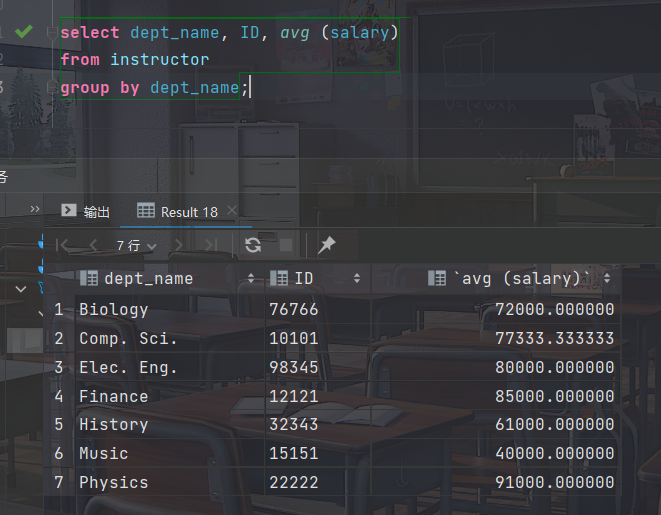Screen dimensions: 661x515
Task: Jump to last results page
Action: point(211,245)
